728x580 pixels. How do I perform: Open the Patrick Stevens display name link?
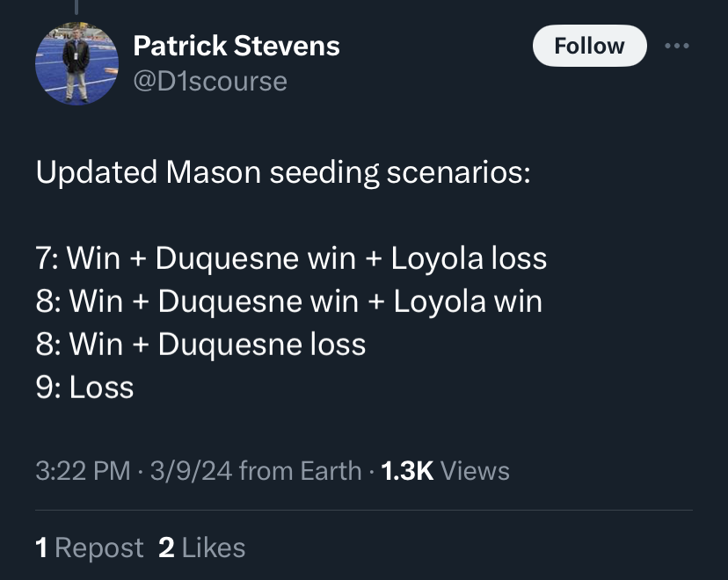(x=236, y=46)
